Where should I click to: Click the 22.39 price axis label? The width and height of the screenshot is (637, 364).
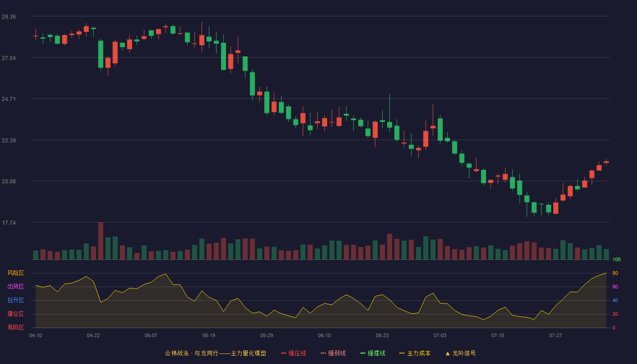(9, 140)
